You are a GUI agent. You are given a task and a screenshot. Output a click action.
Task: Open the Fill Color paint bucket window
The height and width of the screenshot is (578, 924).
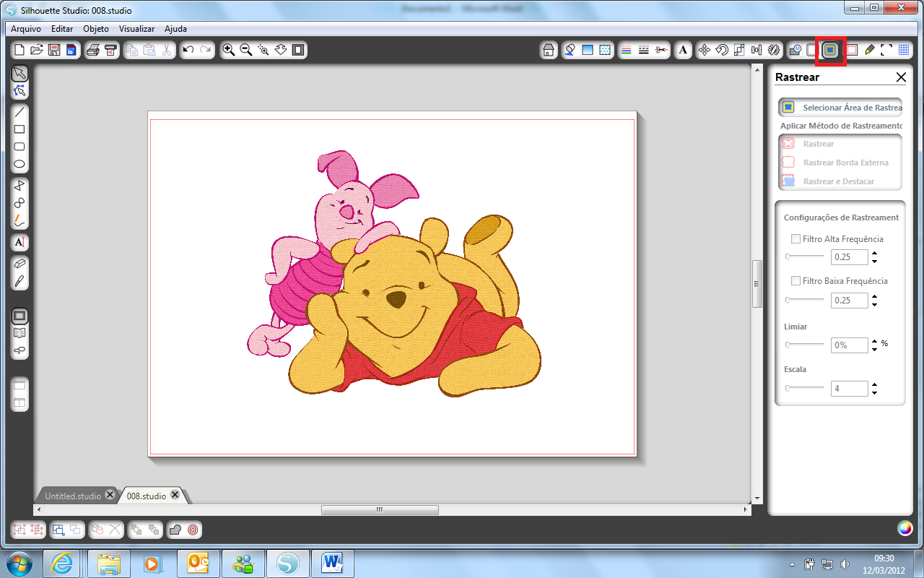(x=570, y=50)
